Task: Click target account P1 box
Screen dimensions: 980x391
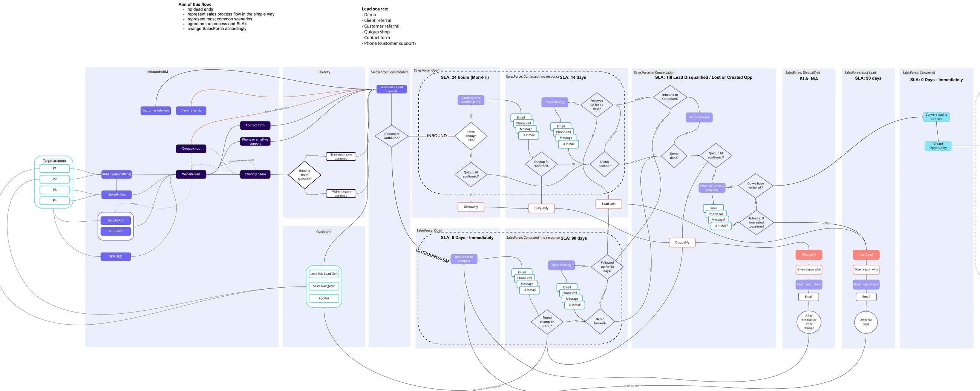Action: pyautogui.click(x=55, y=168)
